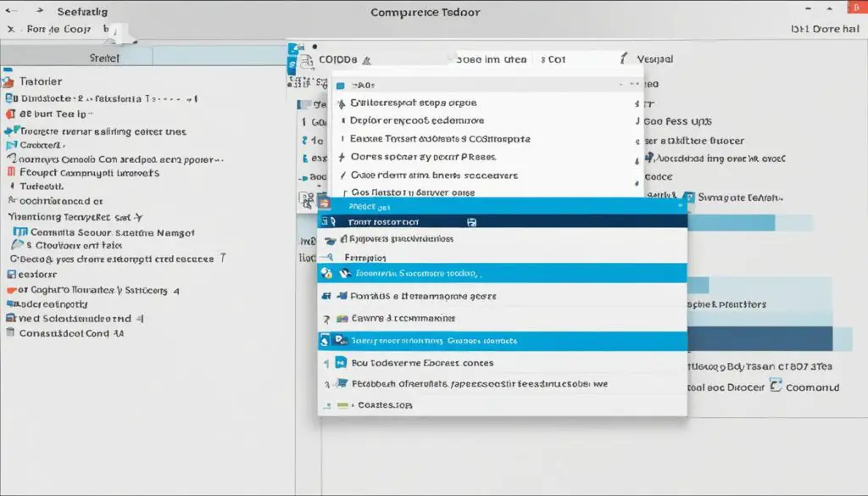This screenshot has width=868, height=496.
Task: Click the save icon in the 'Tonrr rostor' row
Action: click(x=471, y=222)
